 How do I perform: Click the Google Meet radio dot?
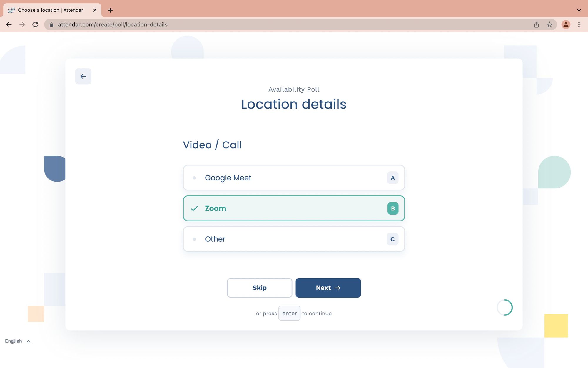pyautogui.click(x=194, y=178)
